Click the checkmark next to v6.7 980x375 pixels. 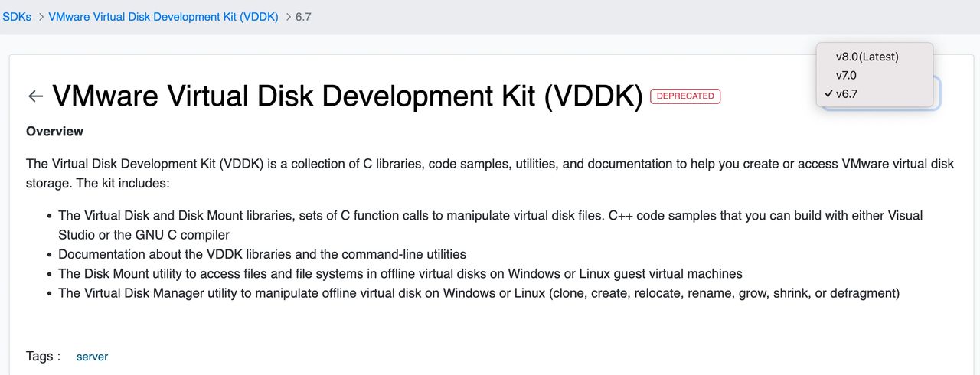[x=828, y=94]
